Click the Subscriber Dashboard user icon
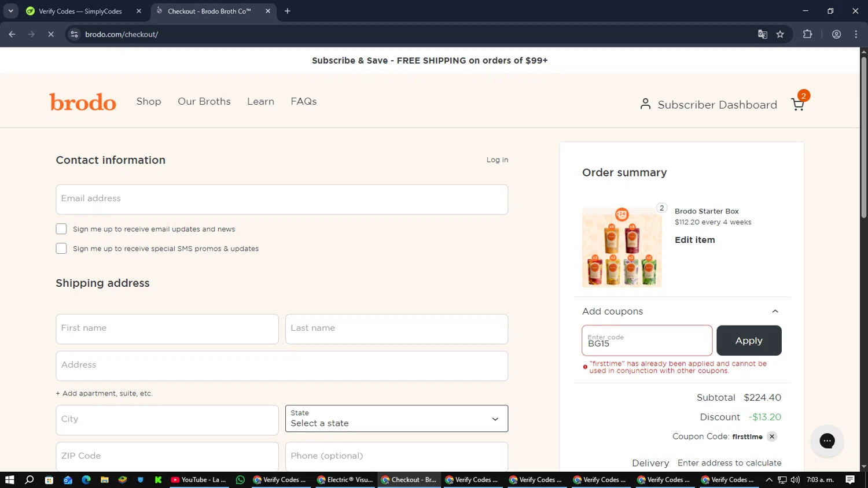 [645, 104]
